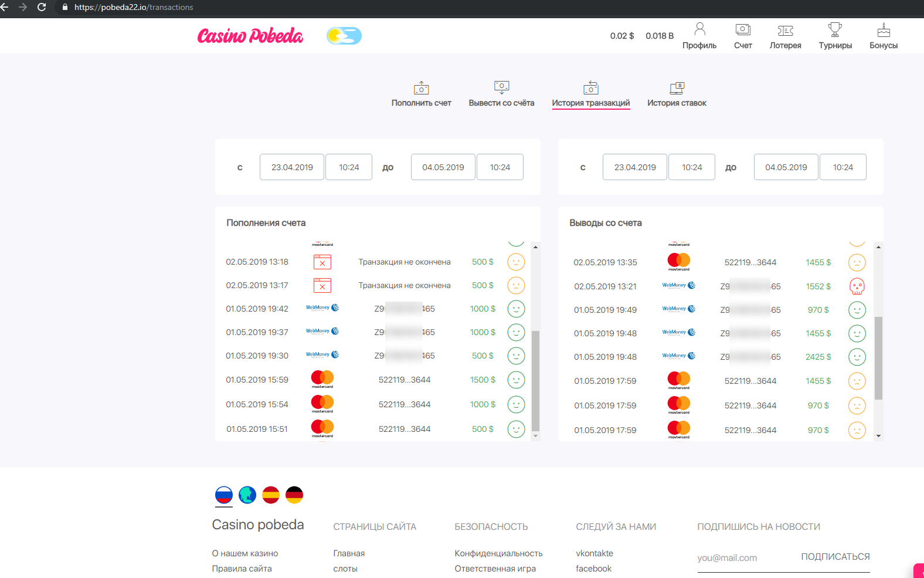
Task: Select Russian language flag
Action: [224, 495]
